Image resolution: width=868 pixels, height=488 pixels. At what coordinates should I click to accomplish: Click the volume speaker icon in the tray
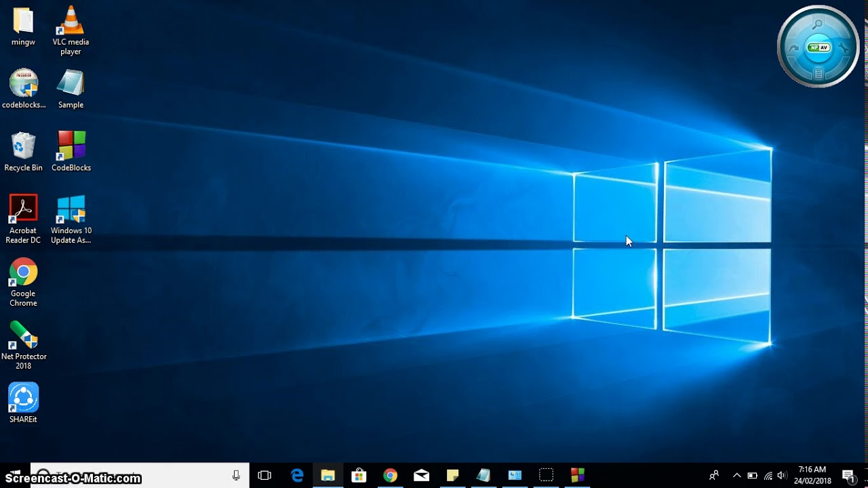tap(782, 475)
